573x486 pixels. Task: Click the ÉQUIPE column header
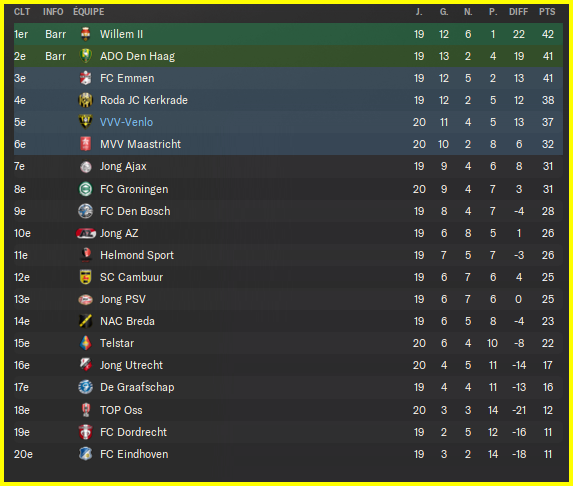click(x=89, y=12)
